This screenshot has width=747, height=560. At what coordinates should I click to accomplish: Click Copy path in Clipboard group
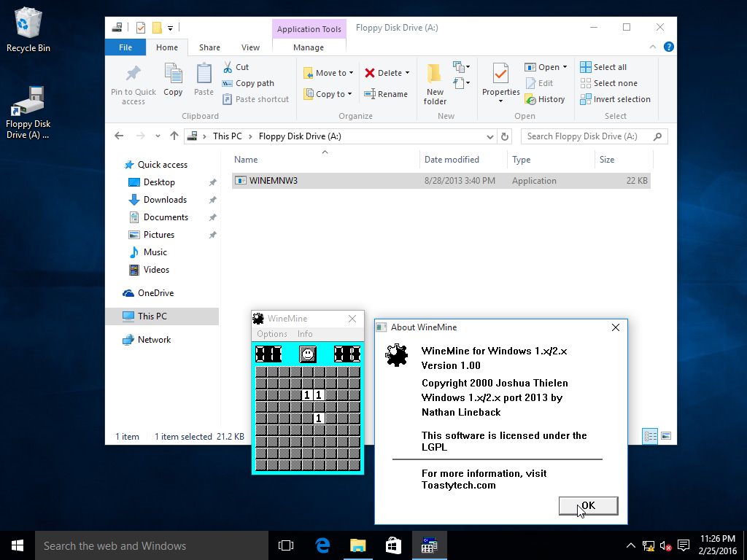point(249,83)
